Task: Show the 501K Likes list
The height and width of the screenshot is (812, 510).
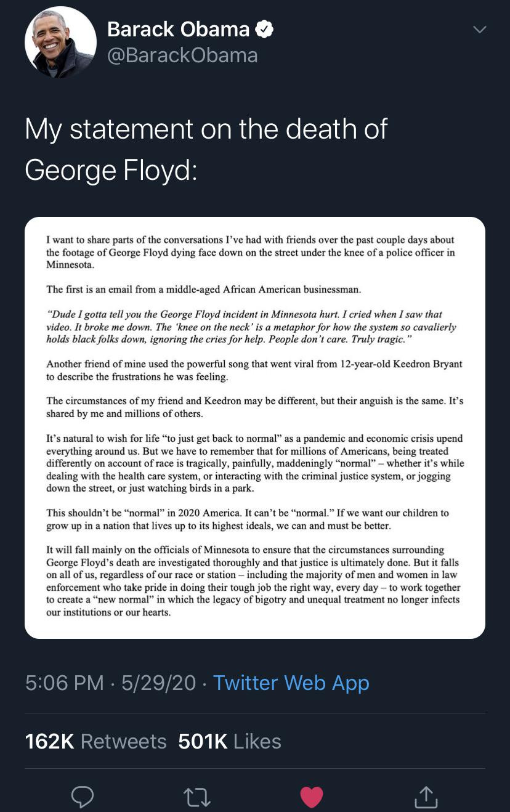Action: pyautogui.click(x=230, y=741)
